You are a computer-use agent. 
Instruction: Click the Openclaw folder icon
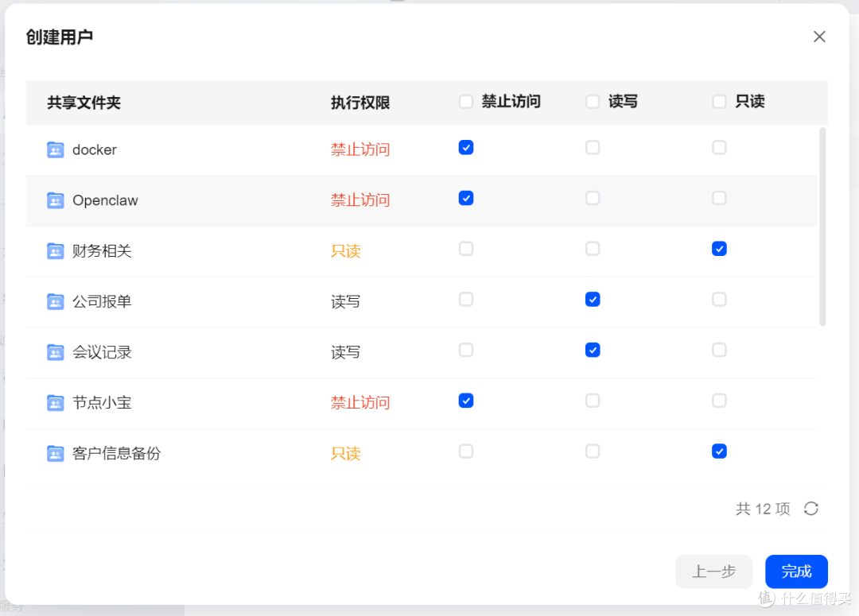point(56,200)
